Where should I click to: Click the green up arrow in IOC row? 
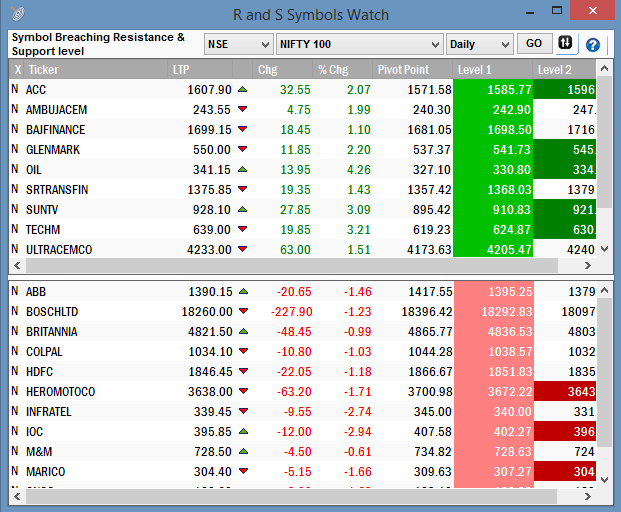pos(242,432)
